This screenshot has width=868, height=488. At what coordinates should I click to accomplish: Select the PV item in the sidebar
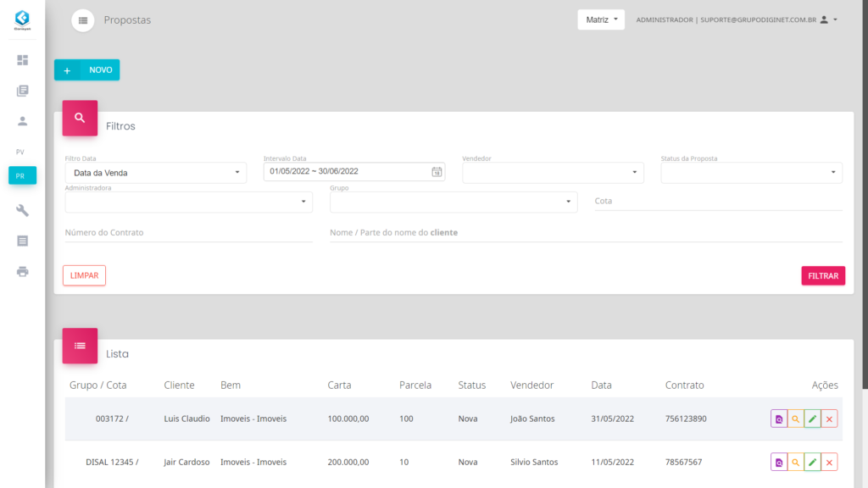(21, 152)
